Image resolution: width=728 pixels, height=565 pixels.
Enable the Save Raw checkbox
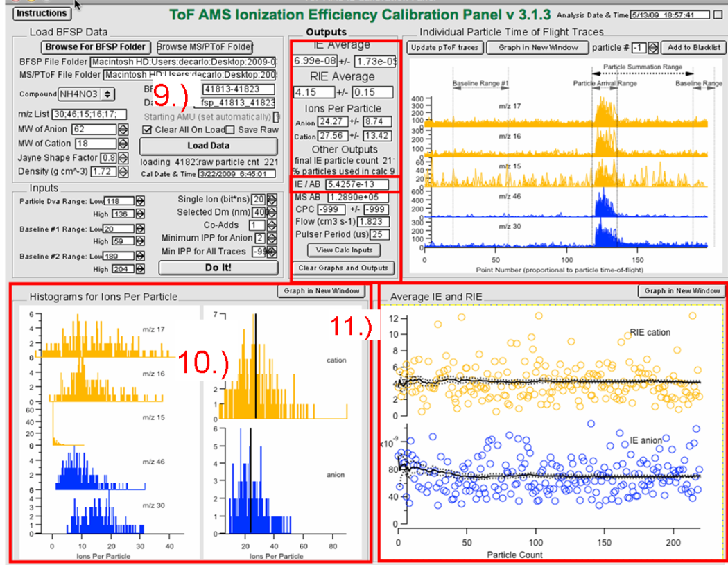pos(230,130)
